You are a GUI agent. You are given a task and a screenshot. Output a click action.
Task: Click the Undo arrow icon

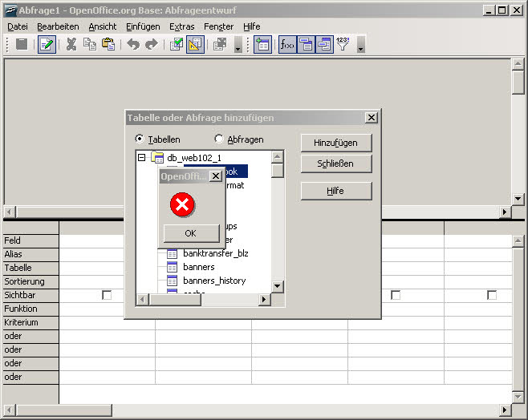133,45
